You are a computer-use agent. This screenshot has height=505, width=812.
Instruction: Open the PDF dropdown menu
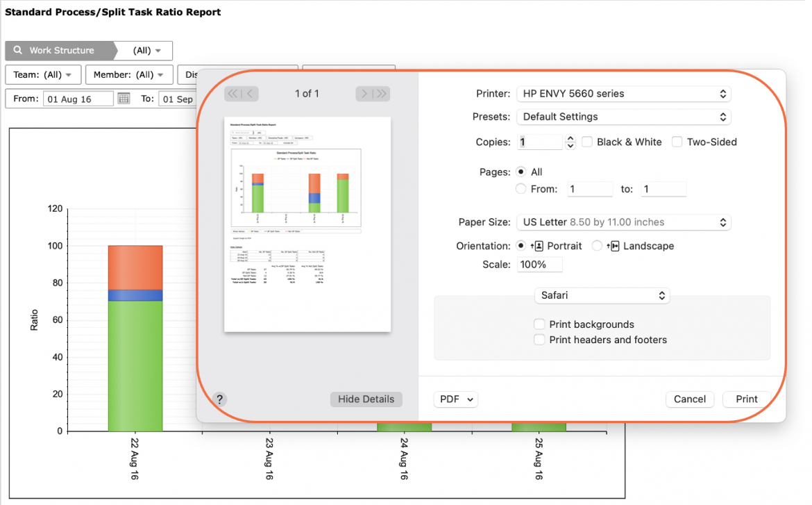(456, 399)
